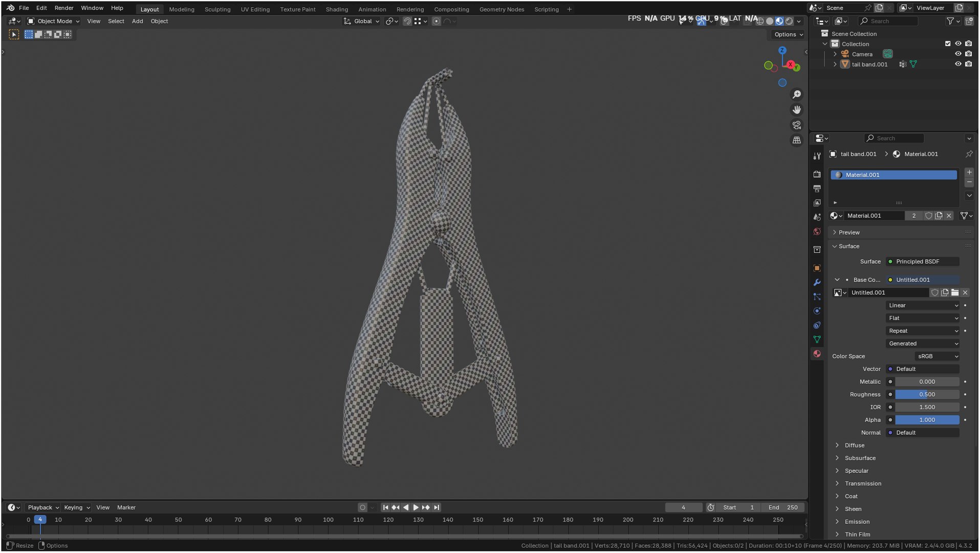Click the Principled BSDF surface button
Image resolution: width=980 pixels, height=553 pixels.
(923, 262)
